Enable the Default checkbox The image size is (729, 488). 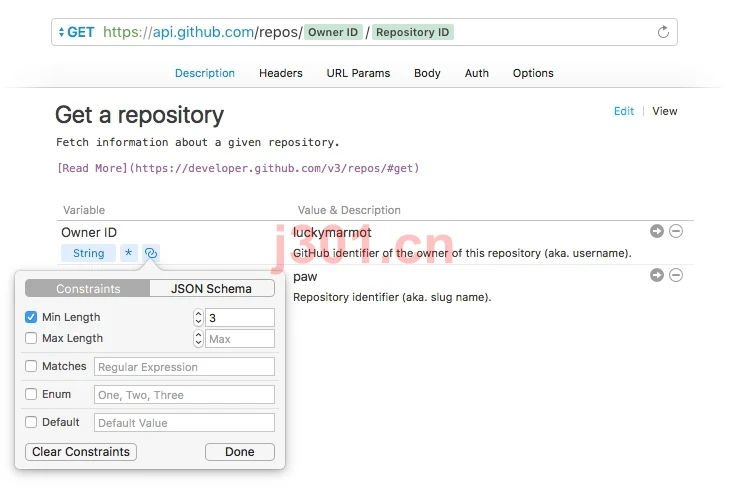(31, 422)
